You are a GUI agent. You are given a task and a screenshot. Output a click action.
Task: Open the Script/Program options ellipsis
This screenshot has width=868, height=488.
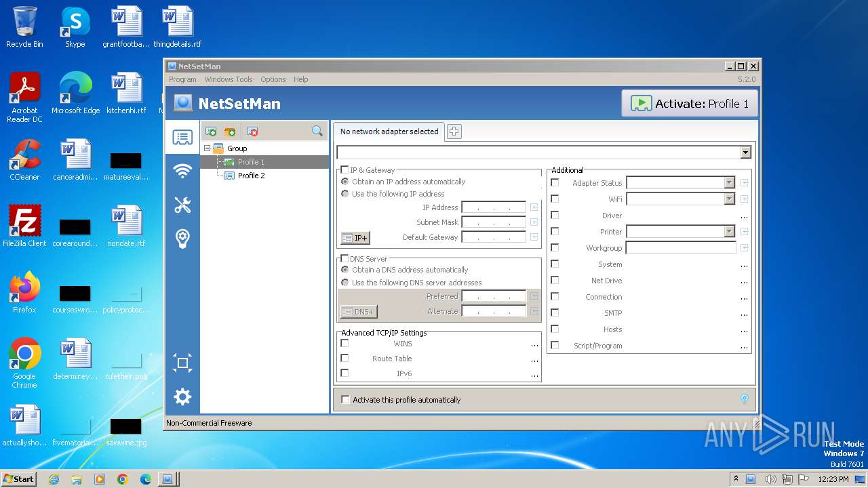[744, 346]
